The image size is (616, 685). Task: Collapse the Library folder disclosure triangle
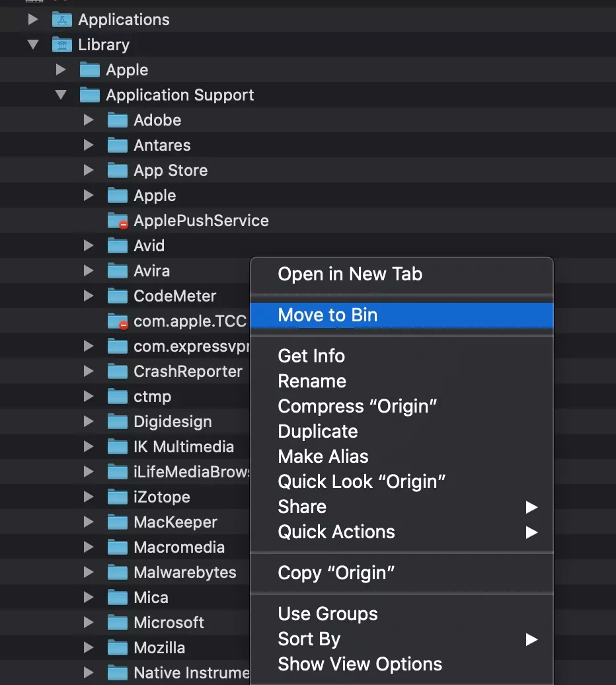pyautogui.click(x=33, y=45)
